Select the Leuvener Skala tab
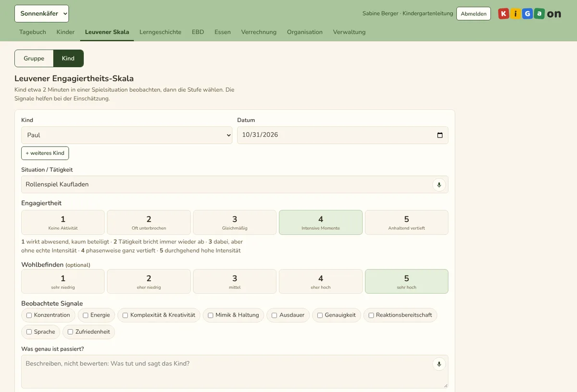The width and height of the screenshot is (577, 392). click(x=107, y=32)
